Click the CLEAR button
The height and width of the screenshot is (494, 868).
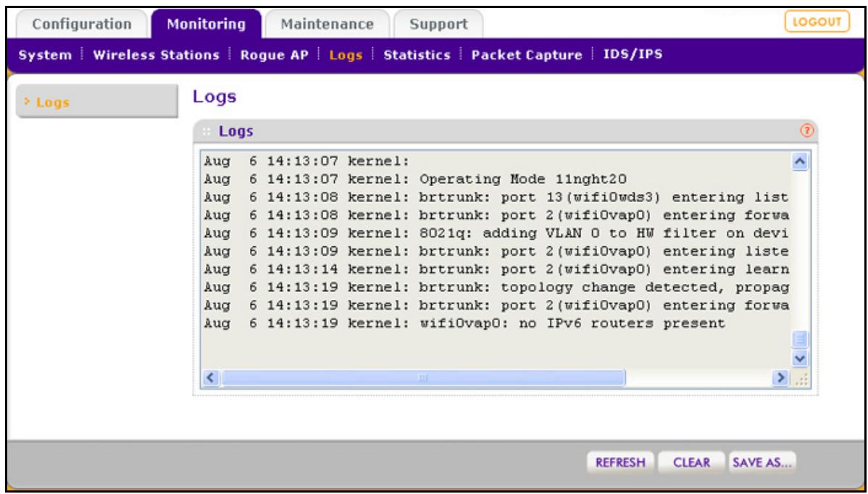click(x=691, y=462)
